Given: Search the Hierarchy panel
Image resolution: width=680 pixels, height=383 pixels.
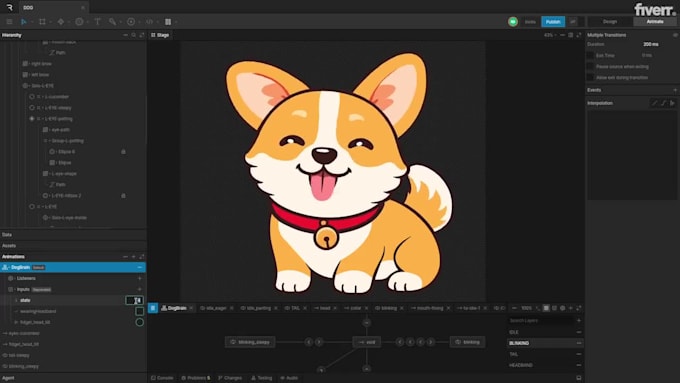Looking at the screenshot, I should 134,35.
